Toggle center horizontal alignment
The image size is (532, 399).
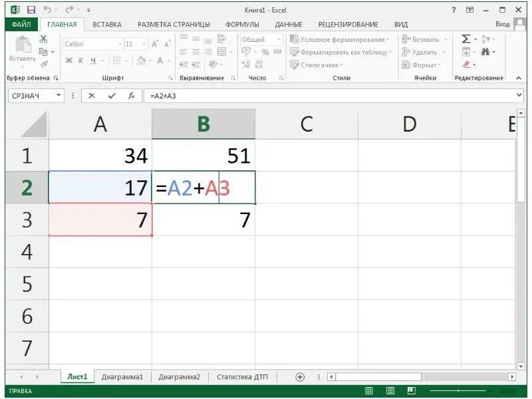click(x=196, y=52)
